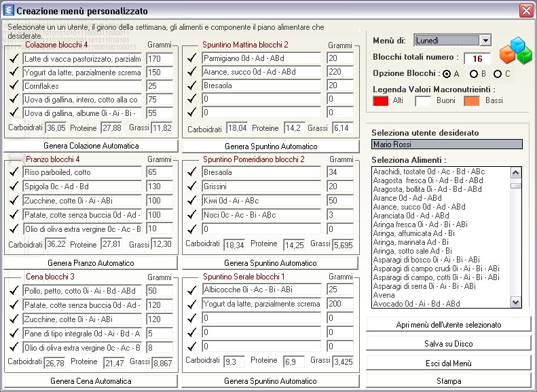Click Cena Grassi field 8,867
The width and height of the screenshot is (537, 392).
(163, 363)
